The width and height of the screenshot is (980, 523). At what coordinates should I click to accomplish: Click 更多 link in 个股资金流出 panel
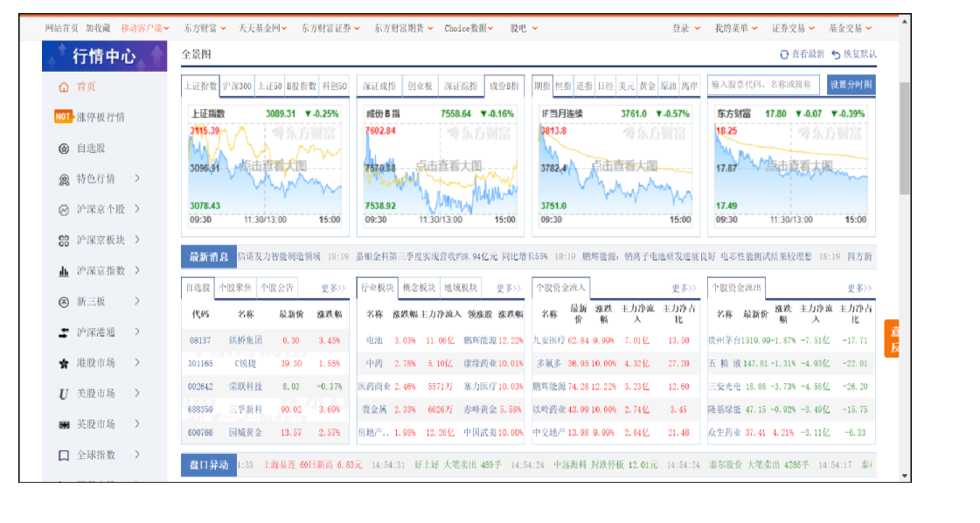tap(859, 289)
